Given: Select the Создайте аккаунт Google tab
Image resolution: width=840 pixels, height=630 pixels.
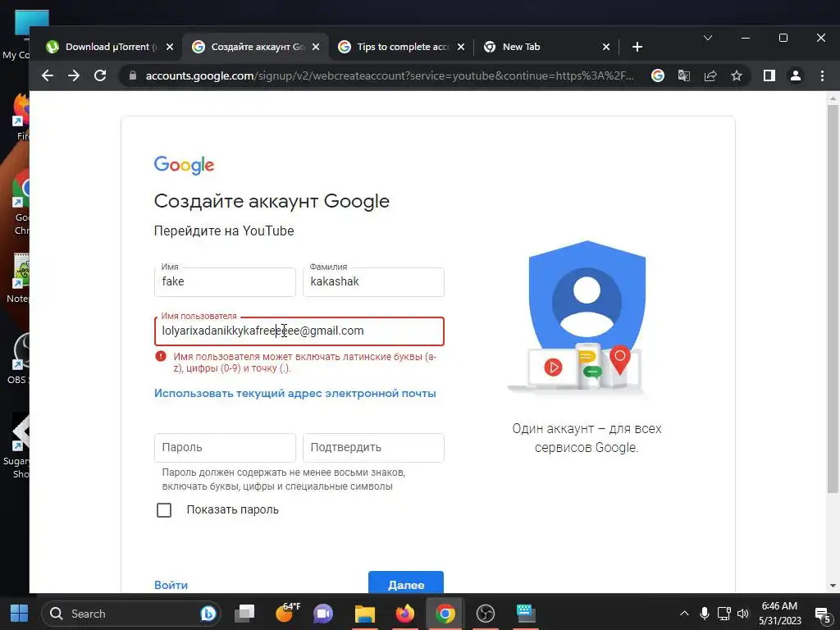Looking at the screenshot, I should [x=256, y=47].
